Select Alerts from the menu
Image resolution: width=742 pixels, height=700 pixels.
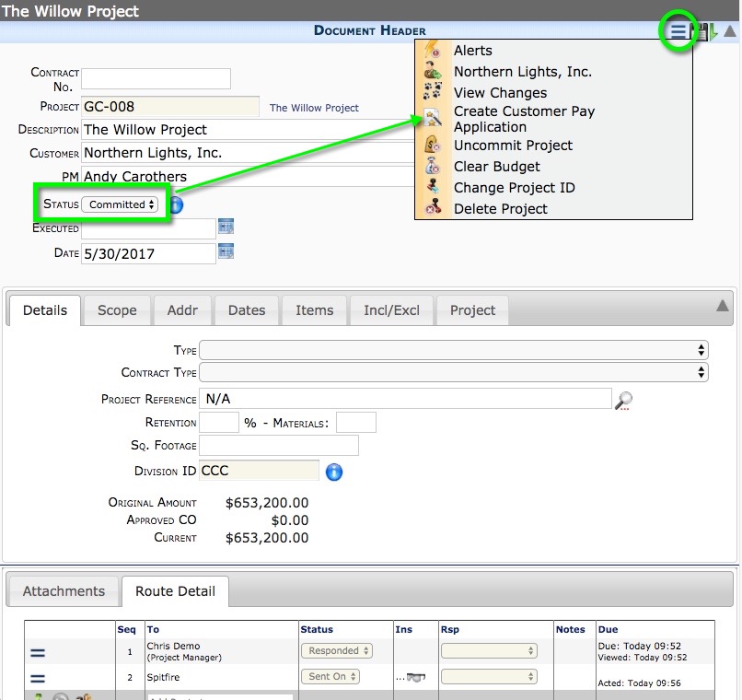point(473,50)
